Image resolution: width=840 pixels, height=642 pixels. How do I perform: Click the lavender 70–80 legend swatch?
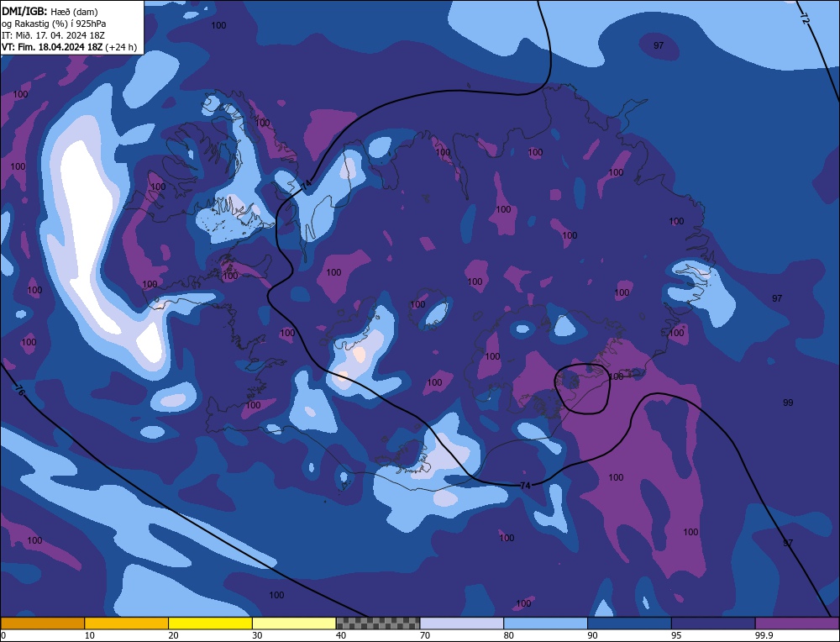(x=462, y=624)
